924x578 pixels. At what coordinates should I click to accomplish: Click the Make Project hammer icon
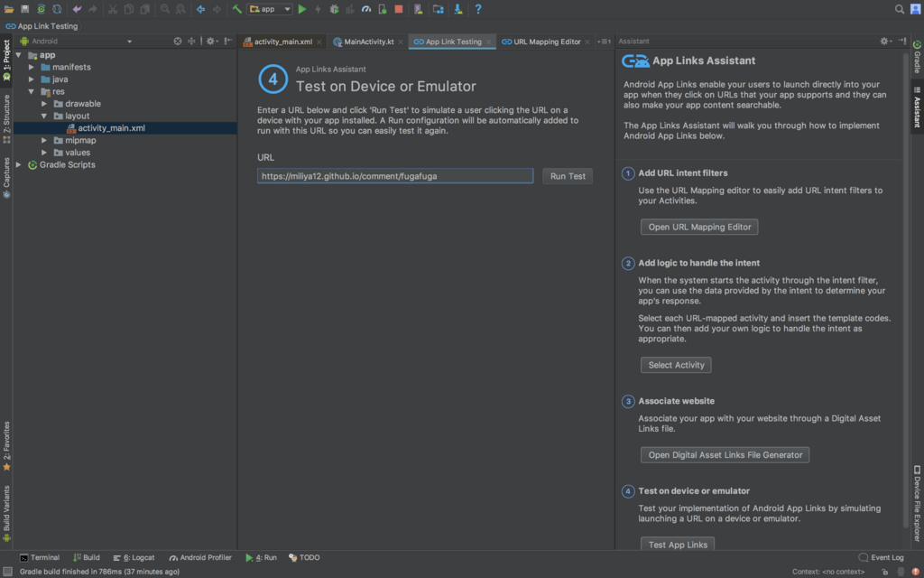237,9
